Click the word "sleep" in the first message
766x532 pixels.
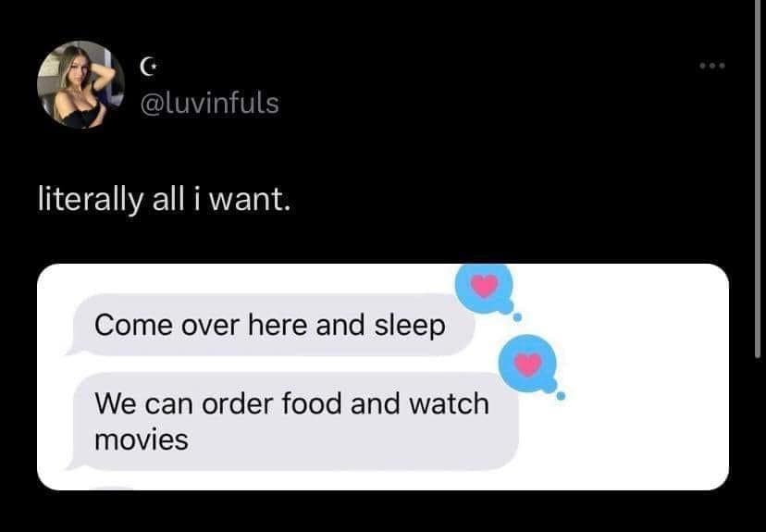pyautogui.click(x=410, y=327)
